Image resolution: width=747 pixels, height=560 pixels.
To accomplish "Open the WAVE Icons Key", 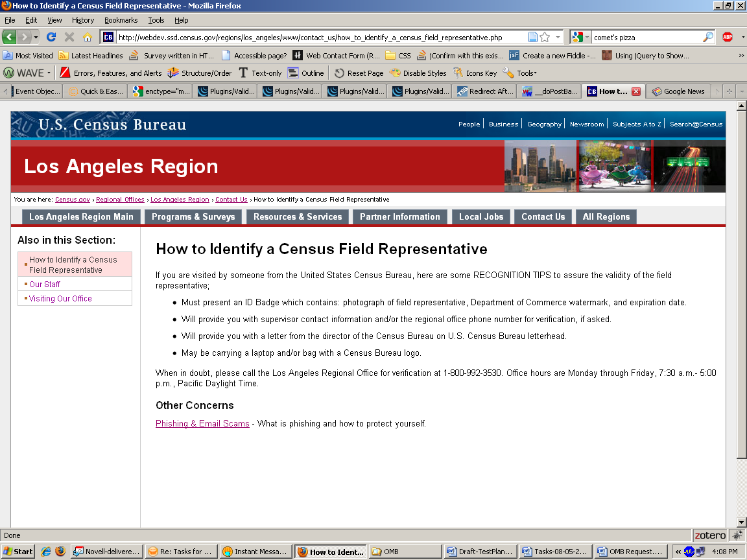I will 475,73.
